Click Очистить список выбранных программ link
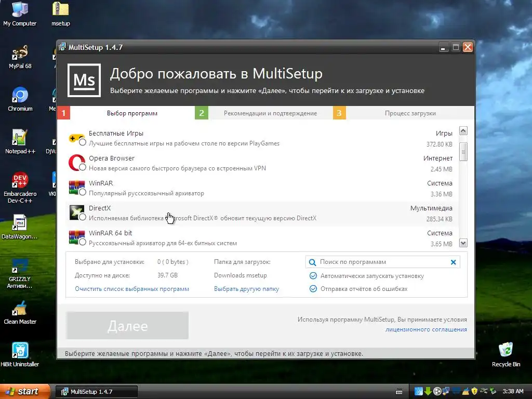Screen dimensions: 532x399 coord(132,289)
